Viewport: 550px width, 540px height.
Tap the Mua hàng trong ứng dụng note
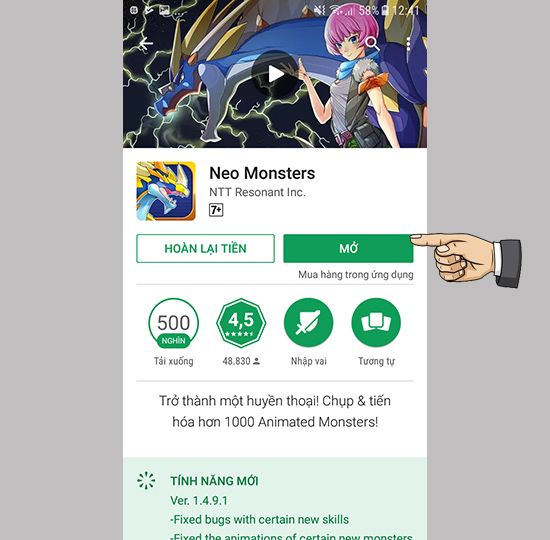356,274
